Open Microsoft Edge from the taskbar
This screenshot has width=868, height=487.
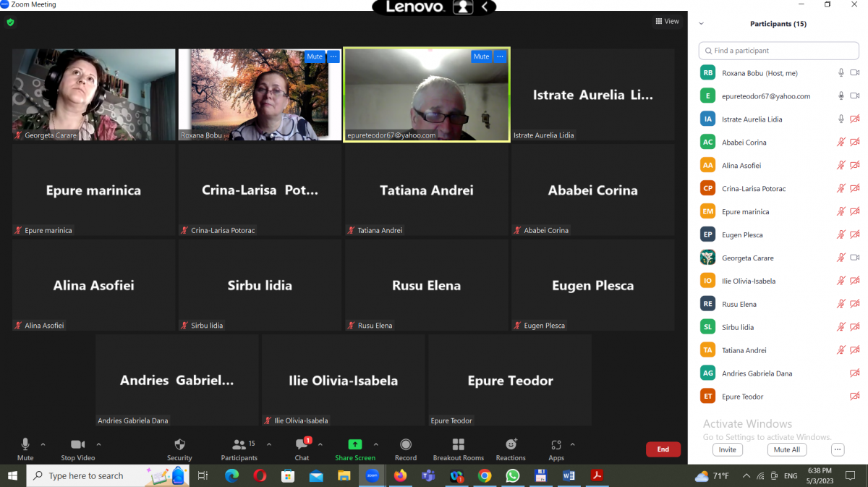(x=231, y=475)
